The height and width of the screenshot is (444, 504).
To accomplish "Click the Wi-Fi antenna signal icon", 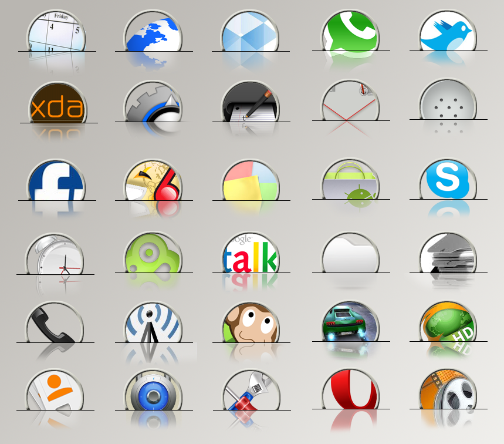I will pyautogui.click(x=153, y=328).
